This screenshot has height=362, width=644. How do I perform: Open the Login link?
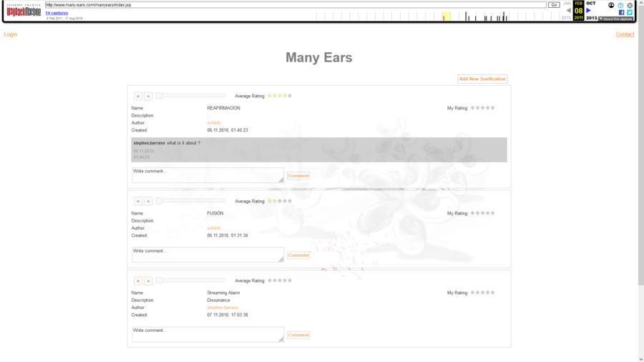tap(11, 34)
